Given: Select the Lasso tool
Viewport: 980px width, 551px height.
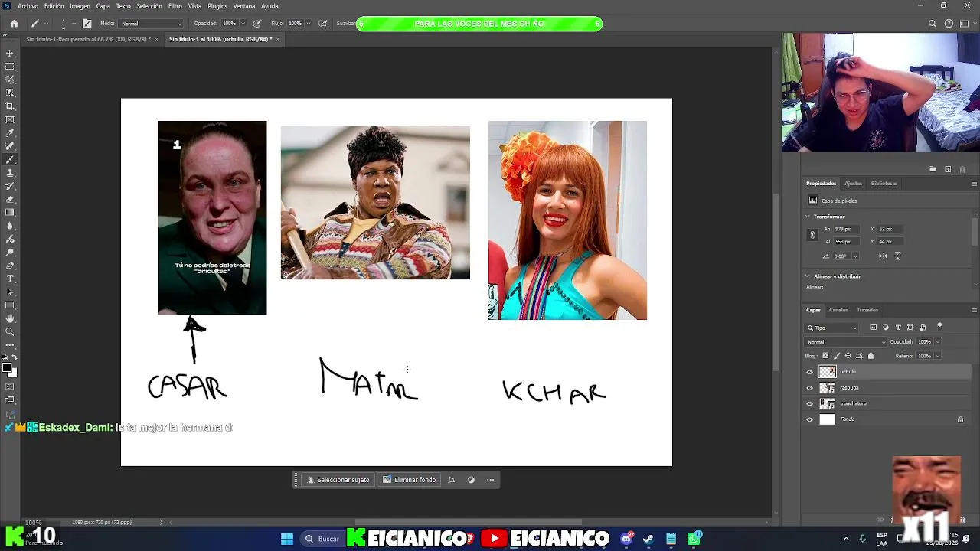Looking at the screenshot, I should (10, 80).
